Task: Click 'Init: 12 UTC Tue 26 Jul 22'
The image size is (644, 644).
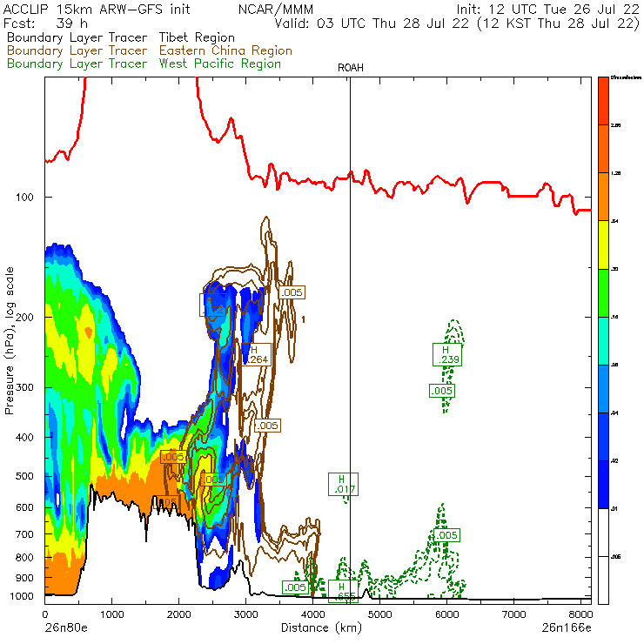Action: pyautogui.click(x=548, y=10)
